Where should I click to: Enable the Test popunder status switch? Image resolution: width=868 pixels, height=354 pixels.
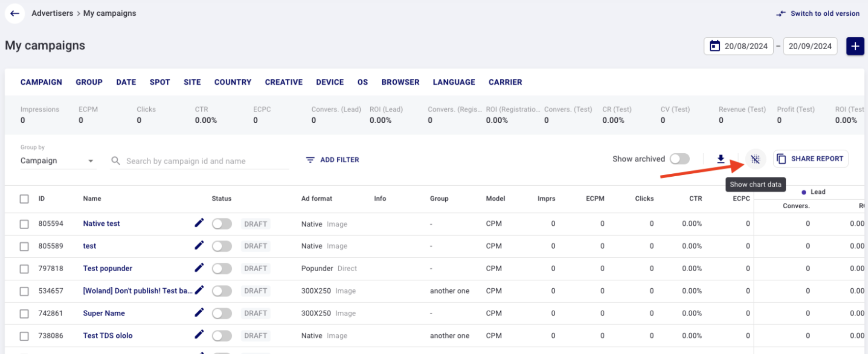click(x=222, y=269)
